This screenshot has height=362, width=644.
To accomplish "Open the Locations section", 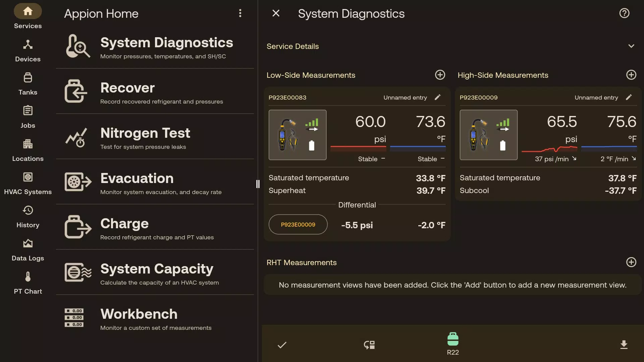I will coord(28,150).
